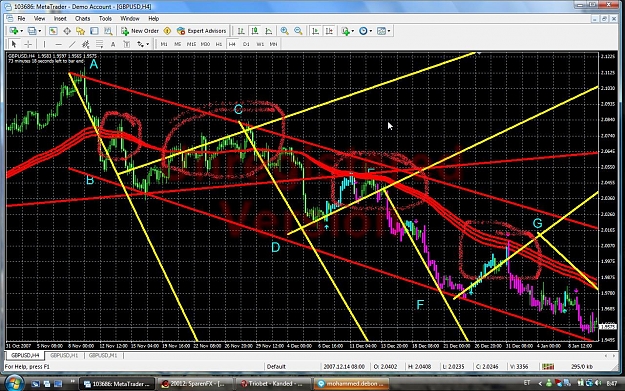Select the Crosshair tool
The image size is (625, 391).
[28, 44]
